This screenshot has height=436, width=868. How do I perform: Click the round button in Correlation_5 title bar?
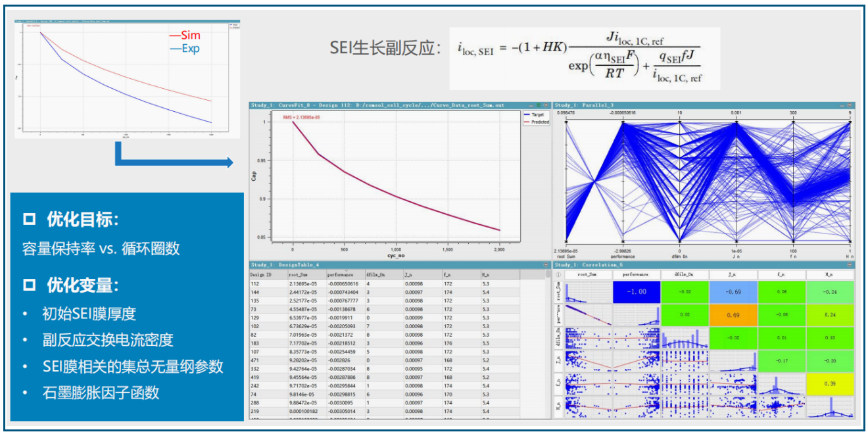851,265
